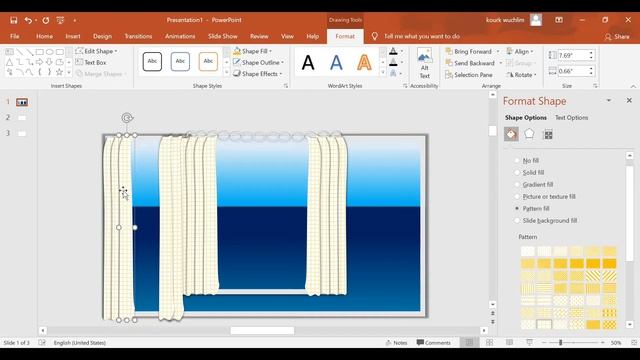Open the Slide Show tab
This screenshot has height=360, width=640.
point(222,36)
